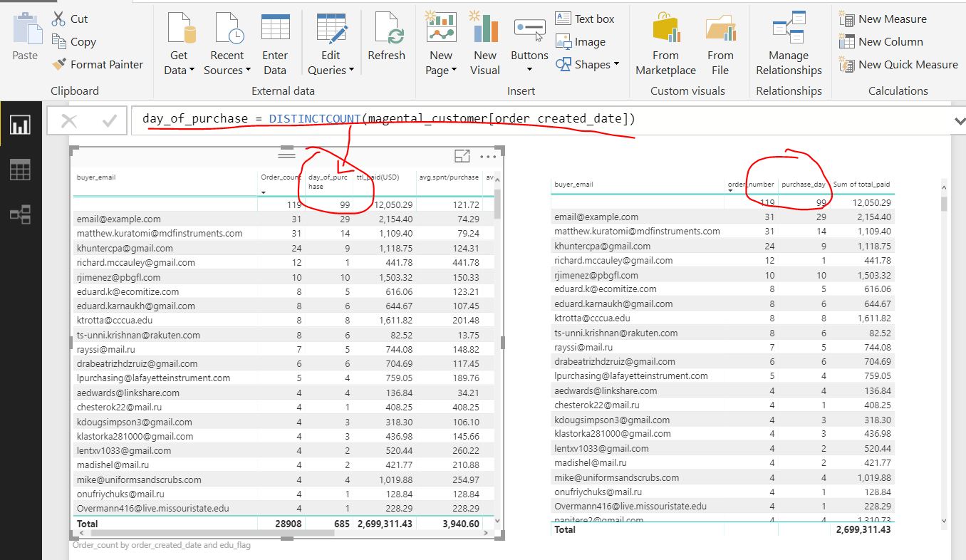Screen dimensions: 966x560
Task: Click the 2,154.40 value in right table
Action: [874, 217]
